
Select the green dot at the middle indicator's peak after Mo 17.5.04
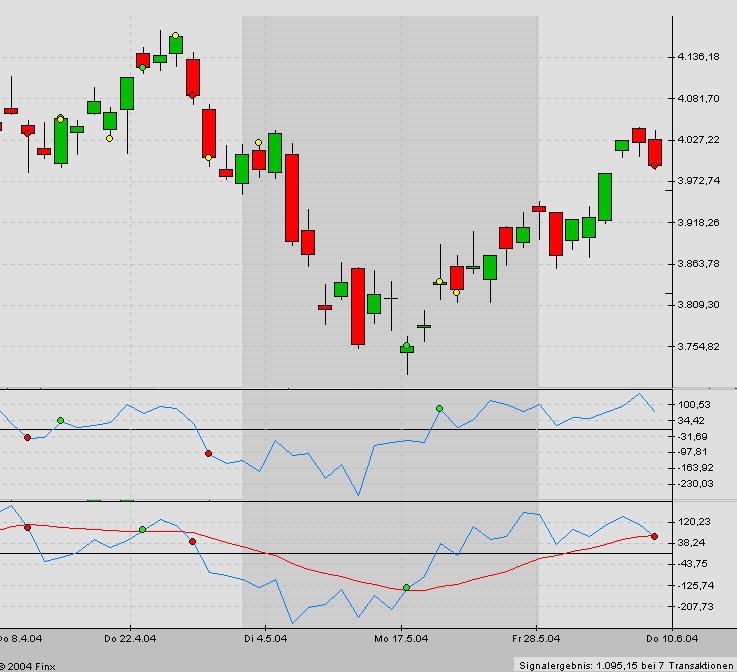(x=439, y=408)
